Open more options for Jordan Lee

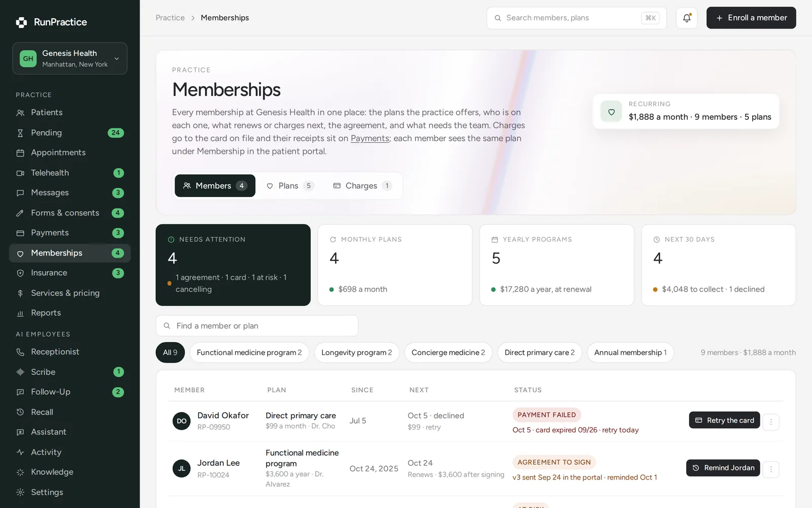[x=771, y=469]
